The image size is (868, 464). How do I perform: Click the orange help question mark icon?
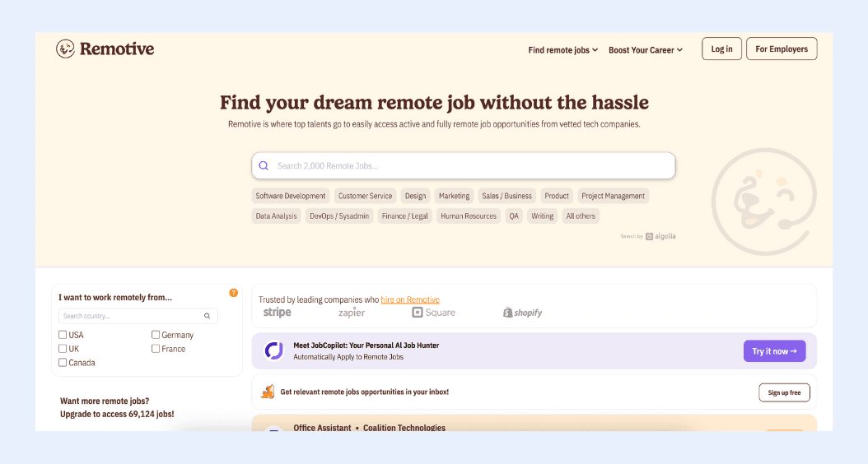[234, 293]
